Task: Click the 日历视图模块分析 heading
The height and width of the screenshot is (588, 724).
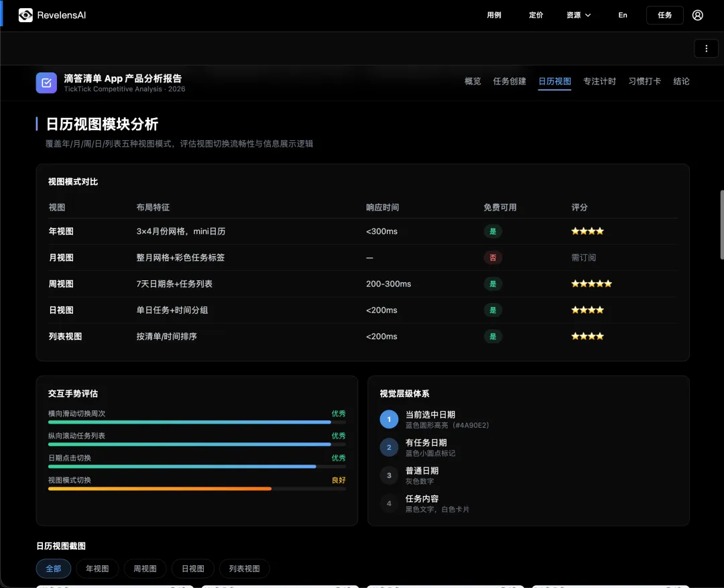Action: [102, 124]
